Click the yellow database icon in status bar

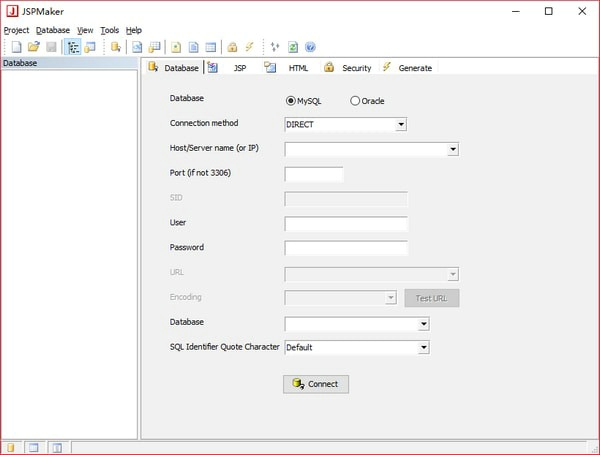click(12, 447)
